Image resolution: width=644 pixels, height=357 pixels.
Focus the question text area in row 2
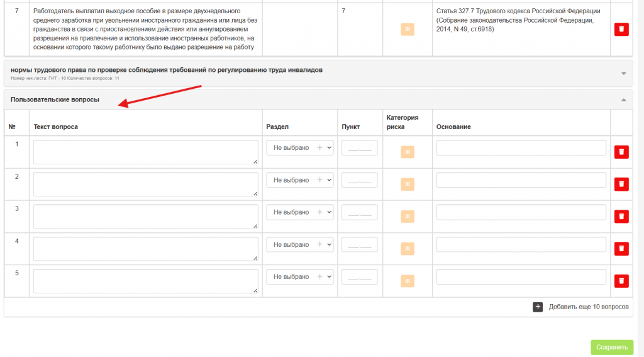click(x=146, y=184)
